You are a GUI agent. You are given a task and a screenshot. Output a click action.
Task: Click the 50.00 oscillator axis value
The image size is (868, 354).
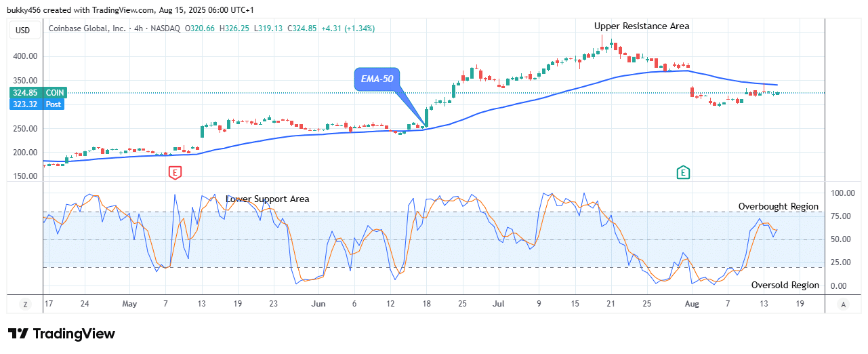pos(841,239)
